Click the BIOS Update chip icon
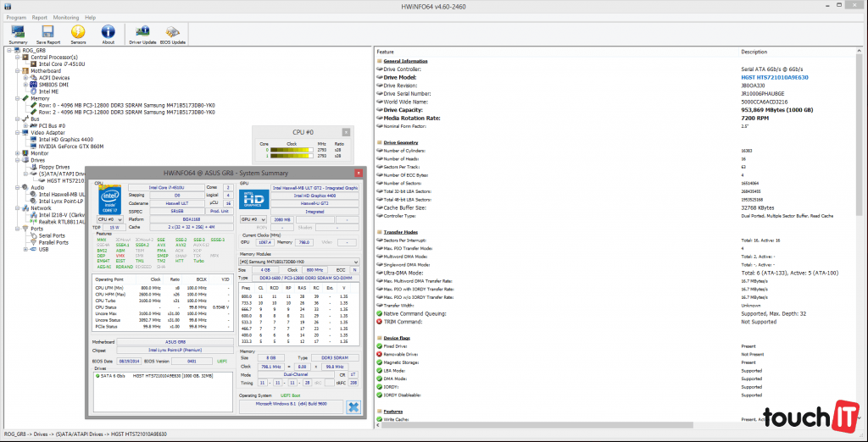868x442 pixels. pyautogui.click(x=173, y=33)
